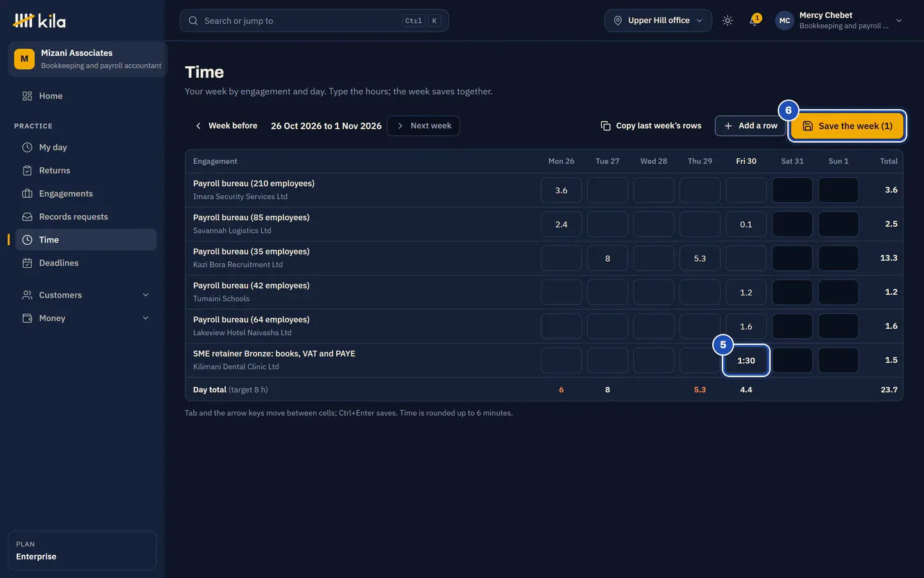Focus the Search or jump to field

tap(314, 21)
